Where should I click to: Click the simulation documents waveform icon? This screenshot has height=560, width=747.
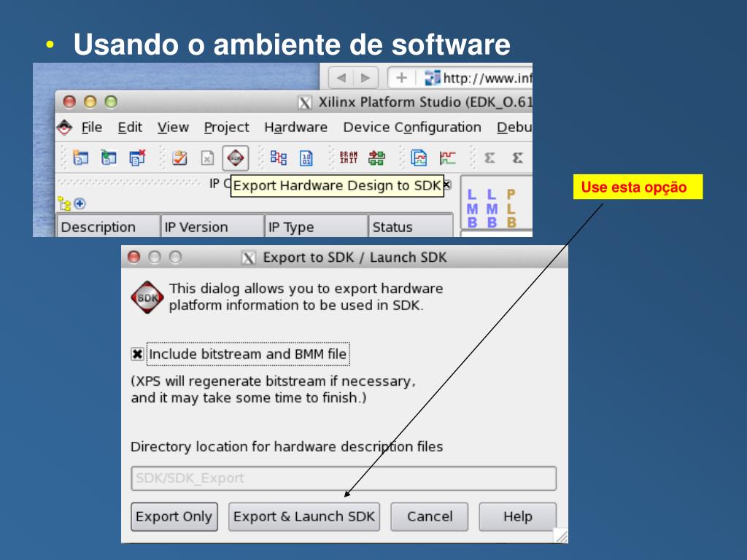[x=419, y=157]
